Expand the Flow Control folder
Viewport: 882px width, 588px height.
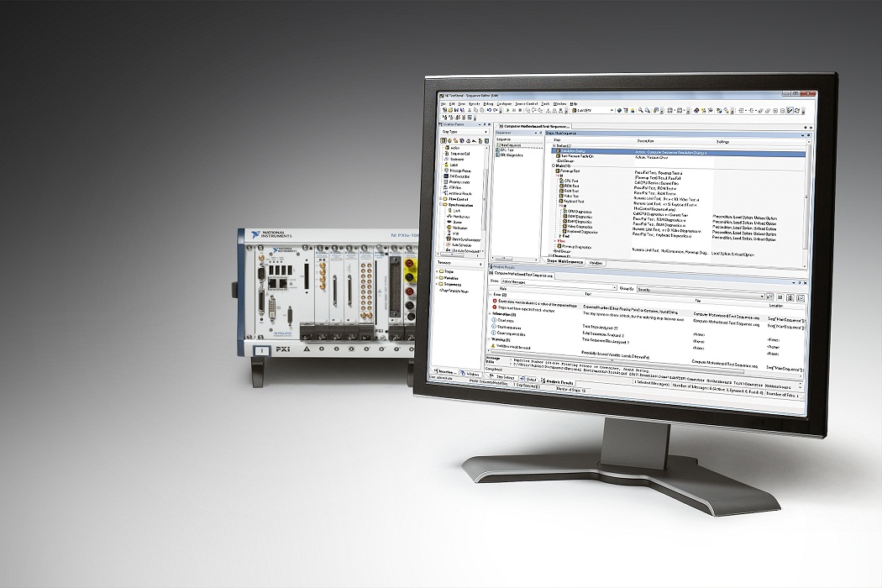click(440, 199)
